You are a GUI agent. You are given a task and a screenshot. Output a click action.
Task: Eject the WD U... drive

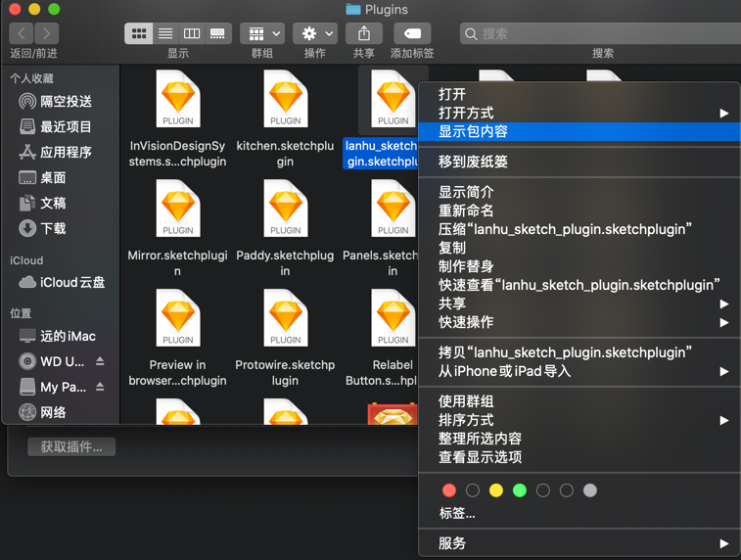(x=100, y=361)
